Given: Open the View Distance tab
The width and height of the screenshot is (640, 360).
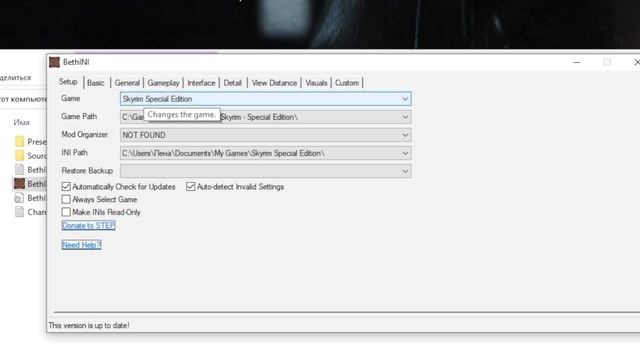Looking at the screenshot, I should pyautogui.click(x=274, y=83).
